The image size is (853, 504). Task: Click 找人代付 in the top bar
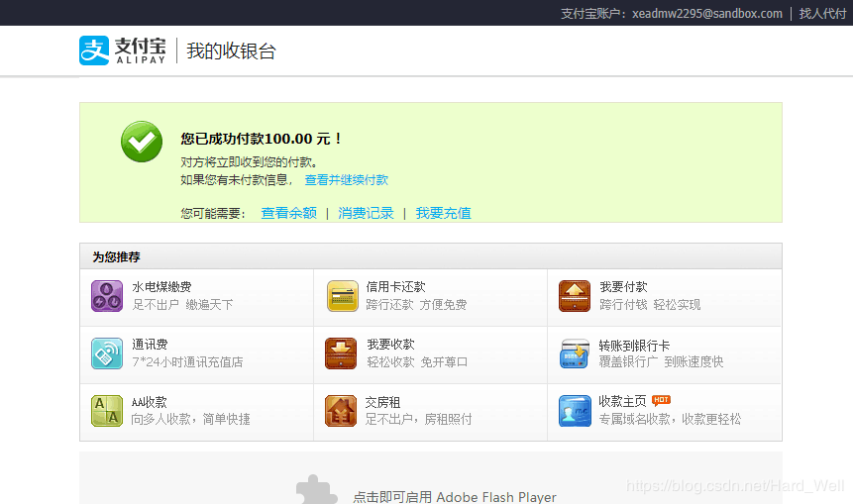click(x=822, y=14)
